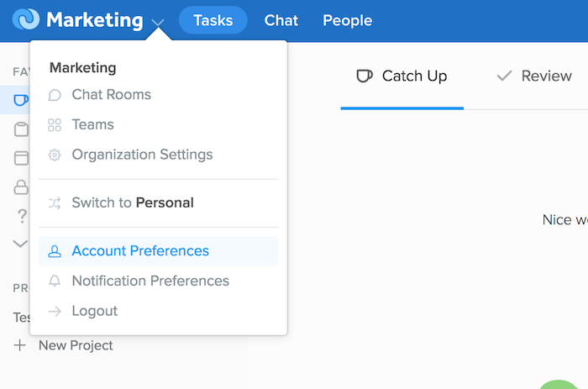The image size is (588, 389).
Task: Select Chat Rooms from the menu
Action: pyautogui.click(x=159, y=95)
